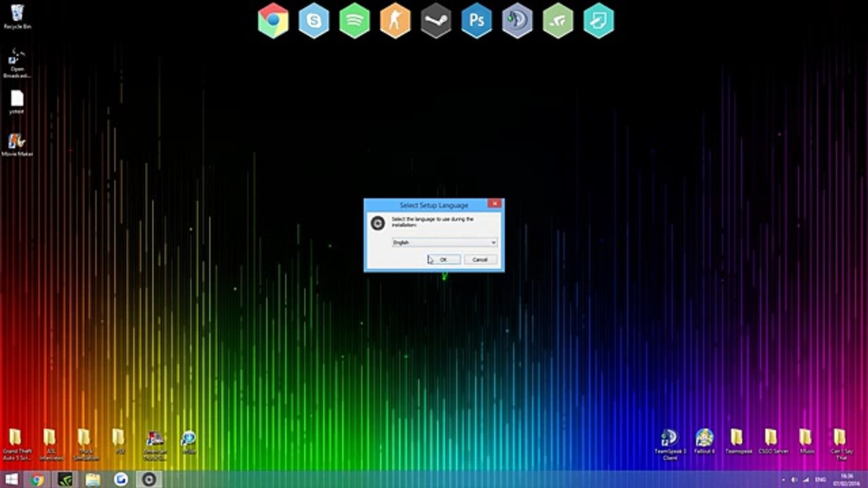Open File Explorer from the taskbar
Image resolution: width=868 pixels, height=488 pixels.
point(93,480)
